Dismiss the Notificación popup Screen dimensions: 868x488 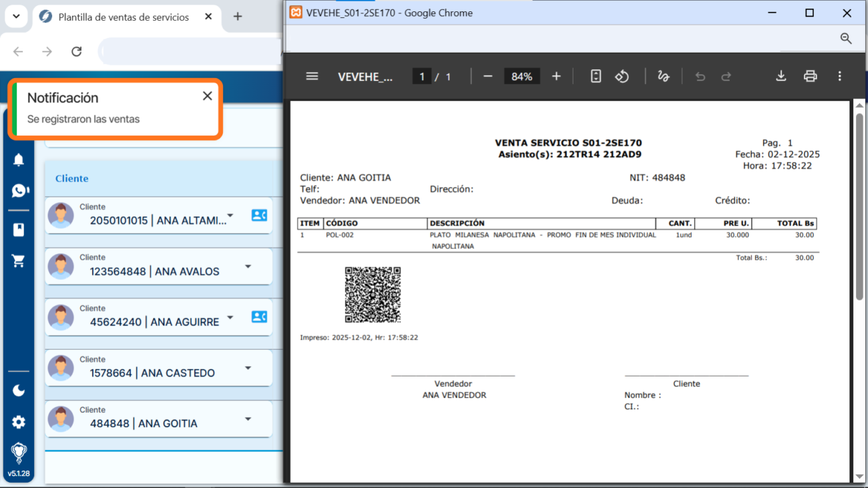[x=207, y=96]
